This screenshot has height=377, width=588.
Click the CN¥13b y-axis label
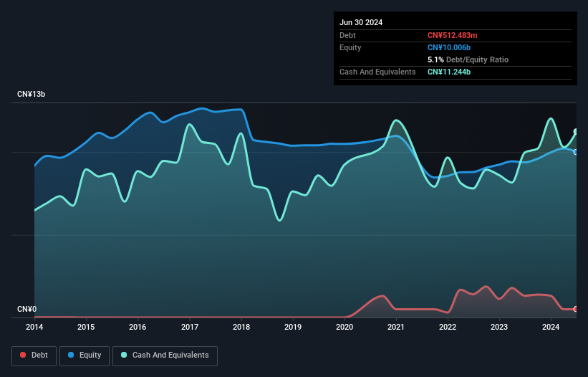(x=31, y=94)
